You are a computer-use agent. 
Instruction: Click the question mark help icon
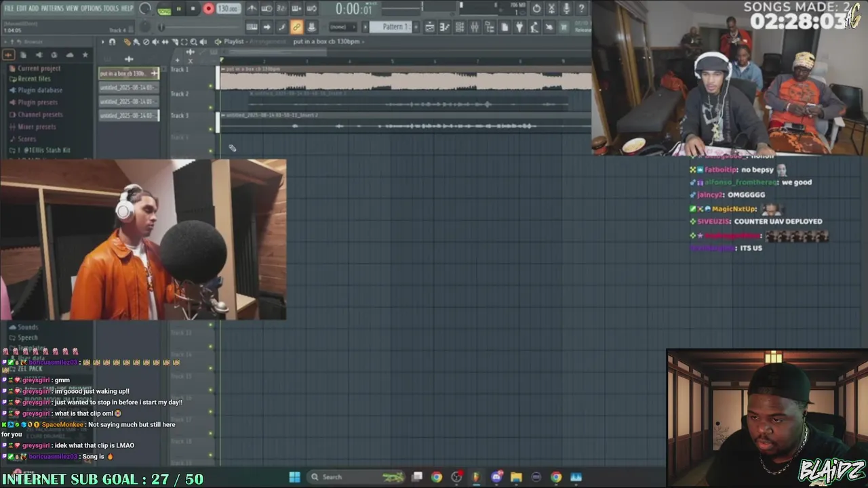[582, 9]
